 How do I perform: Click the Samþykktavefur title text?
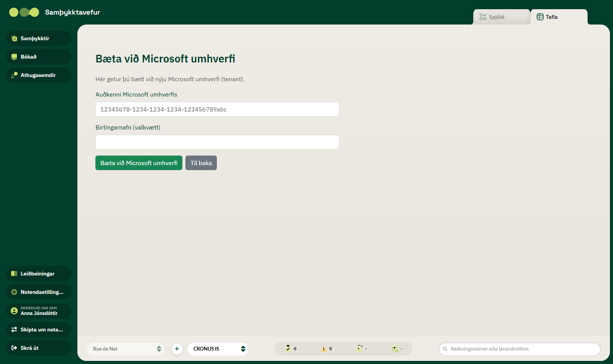[x=72, y=12]
